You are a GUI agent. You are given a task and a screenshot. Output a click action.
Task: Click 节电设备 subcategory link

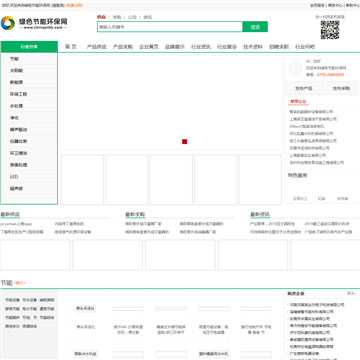(12, 300)
